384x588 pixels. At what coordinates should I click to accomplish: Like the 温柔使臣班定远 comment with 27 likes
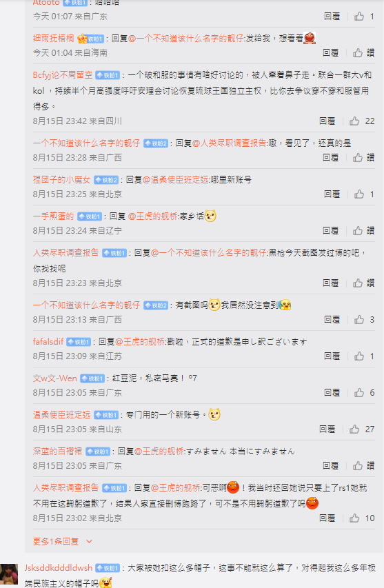click(354, 429)
